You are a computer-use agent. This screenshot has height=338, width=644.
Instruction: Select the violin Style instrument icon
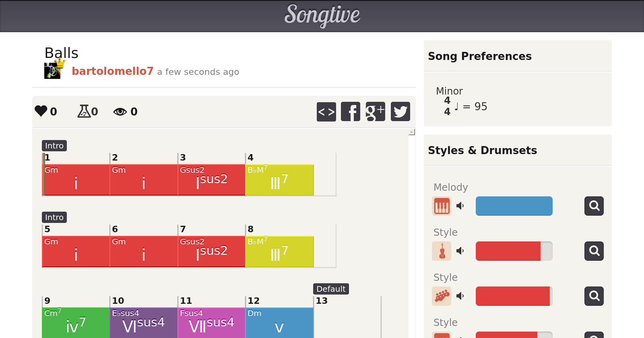point(442,251)
